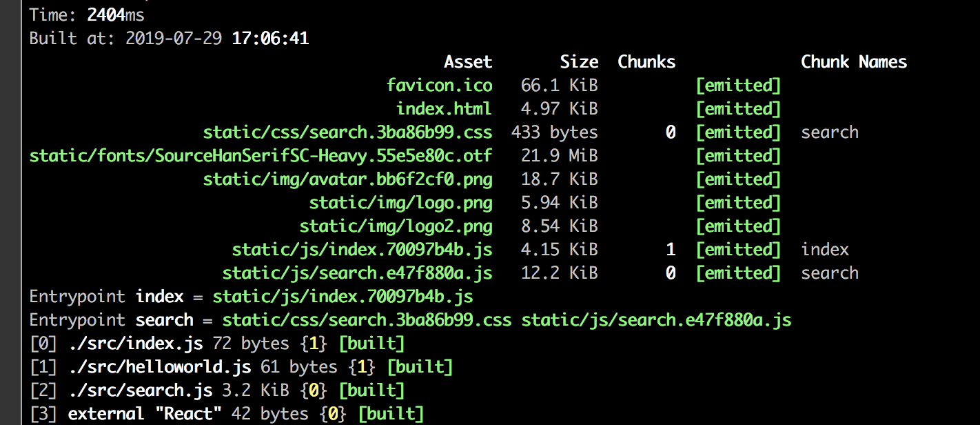This screenshot has width=980, height=425.
Task: Click the Chunks column header
Action: click(x=646, y=62)
